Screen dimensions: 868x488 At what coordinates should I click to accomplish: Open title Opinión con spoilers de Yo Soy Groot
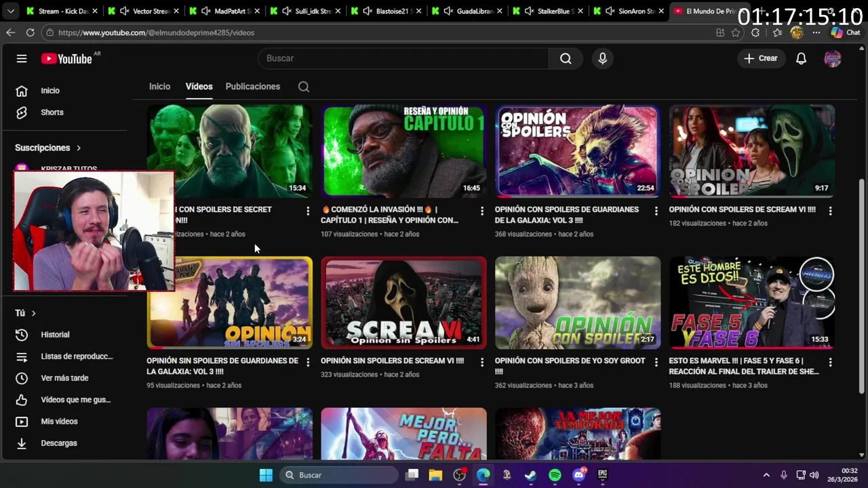[x=570, y=366]
